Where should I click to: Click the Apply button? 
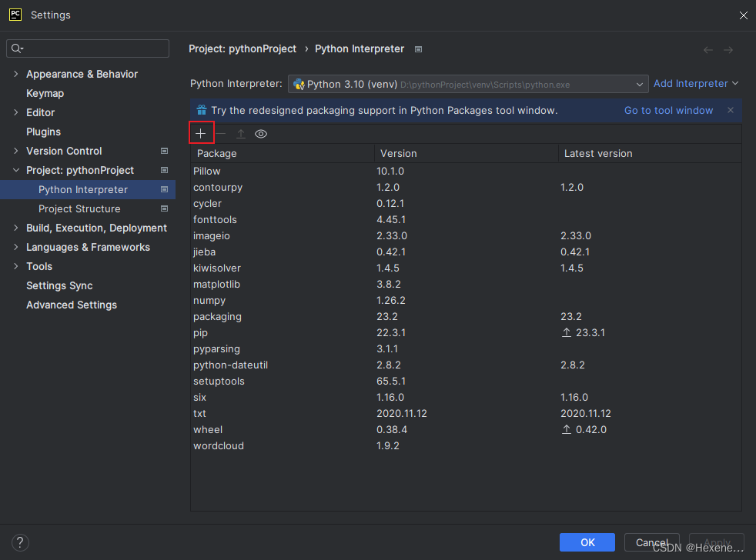coord(717,542)
